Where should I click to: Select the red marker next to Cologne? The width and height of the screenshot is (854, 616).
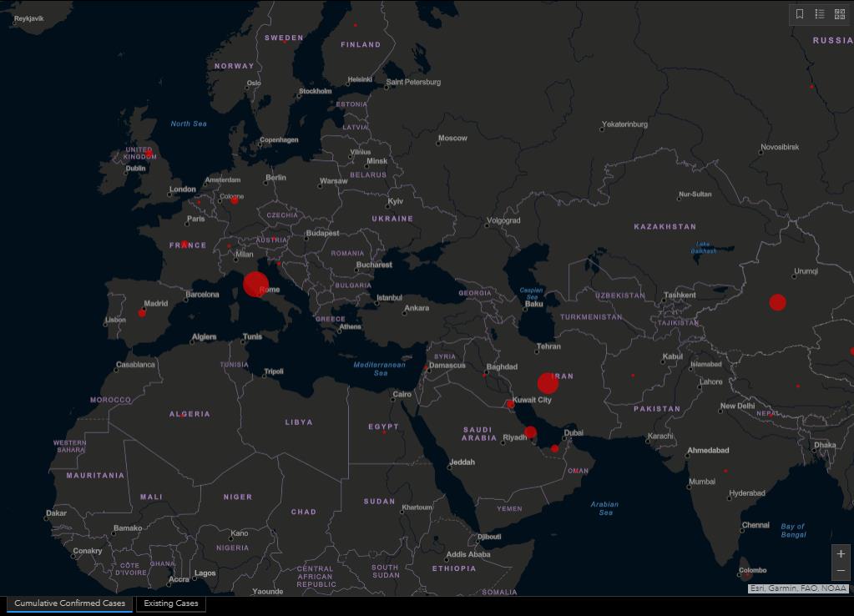tap(235, 200)
